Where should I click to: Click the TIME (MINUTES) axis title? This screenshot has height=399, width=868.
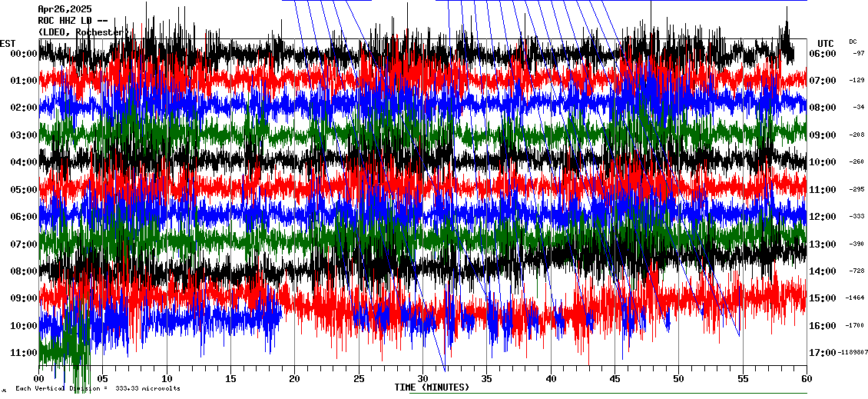pyautogui.click(x=432, y=387)
